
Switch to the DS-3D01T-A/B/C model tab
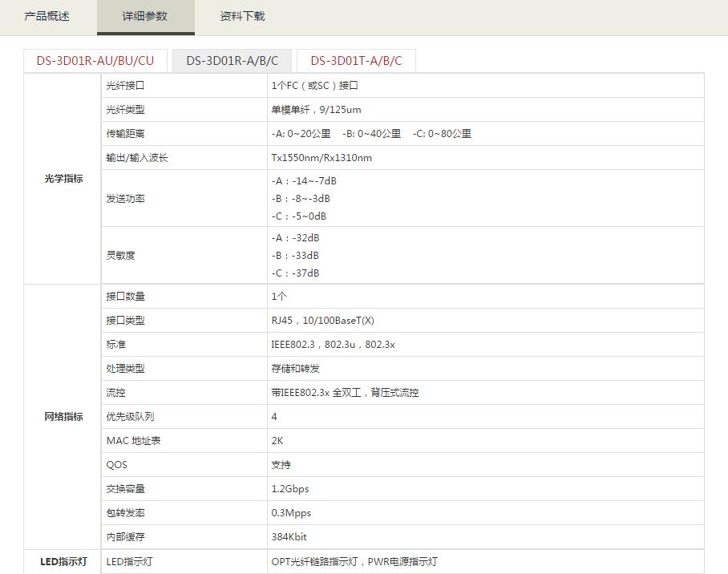coord(356,61)
